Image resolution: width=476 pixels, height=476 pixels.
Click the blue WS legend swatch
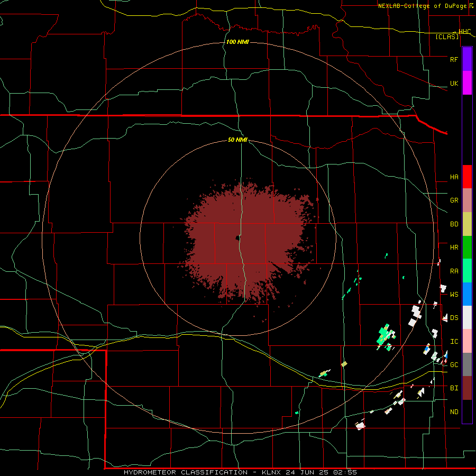point(467,294)
